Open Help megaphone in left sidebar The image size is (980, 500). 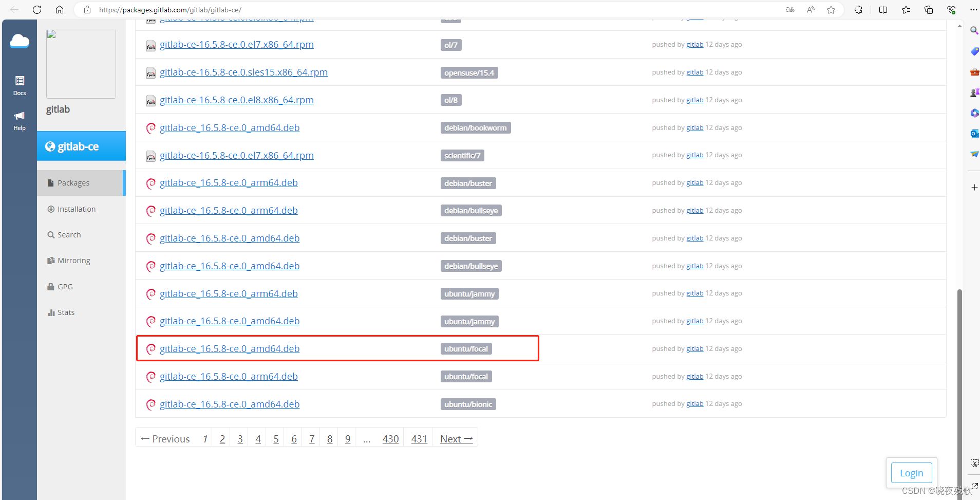tap(20, 121)
